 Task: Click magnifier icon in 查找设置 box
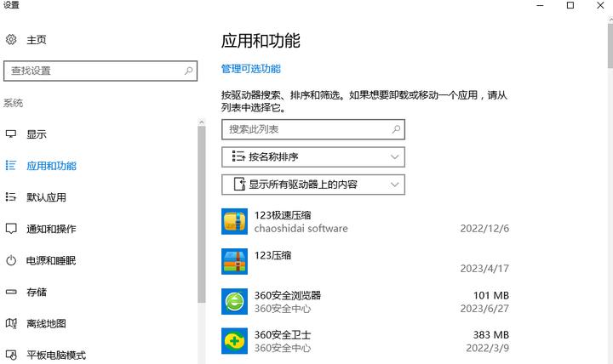coord(188,71)
